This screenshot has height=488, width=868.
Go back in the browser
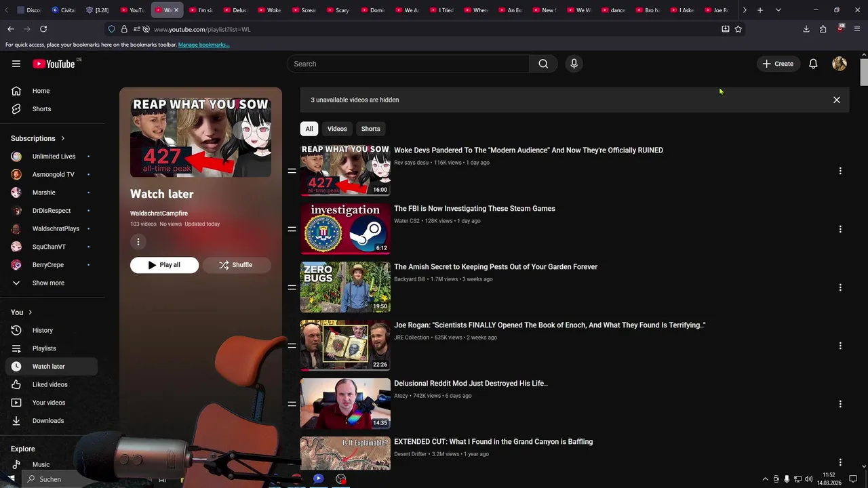(11, 29)
